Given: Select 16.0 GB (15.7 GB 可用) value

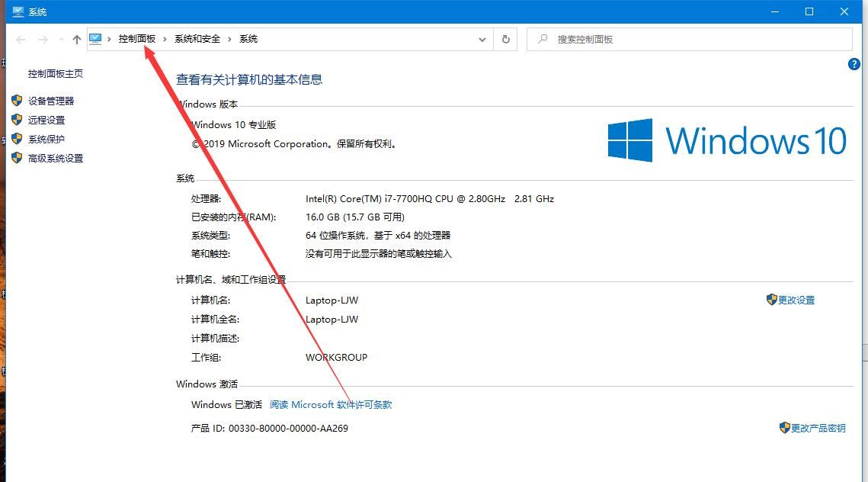Looking at the screenshot, I should click(x=355, y=217).
